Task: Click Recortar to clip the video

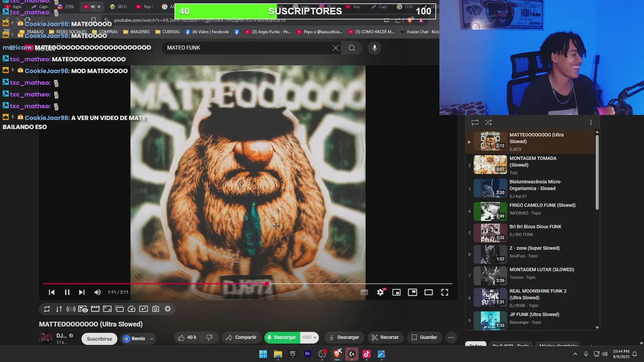Action: click(385, 337)
